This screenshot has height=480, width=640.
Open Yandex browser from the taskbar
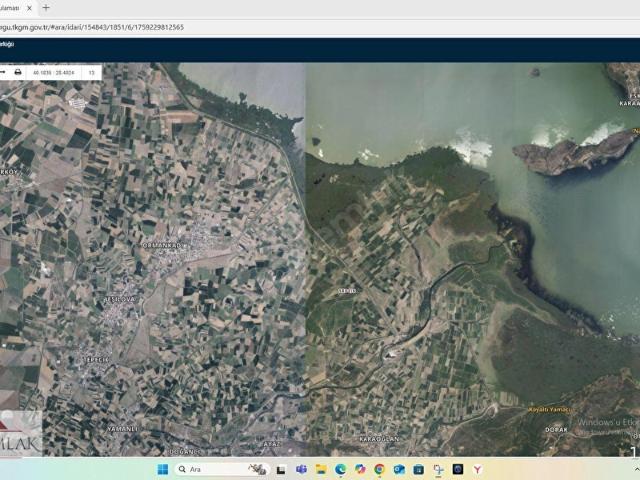point(477,469)
